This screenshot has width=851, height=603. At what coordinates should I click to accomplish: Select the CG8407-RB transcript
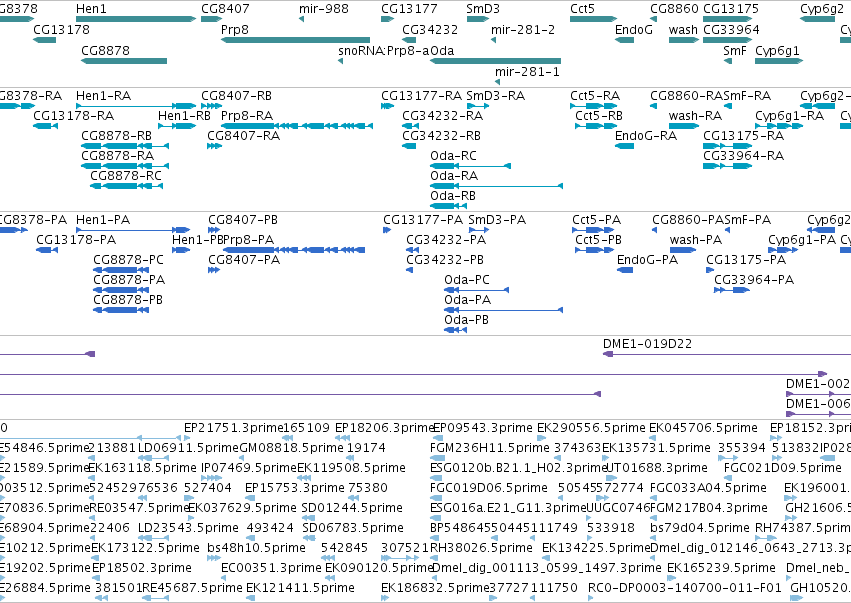coord(212,106)
